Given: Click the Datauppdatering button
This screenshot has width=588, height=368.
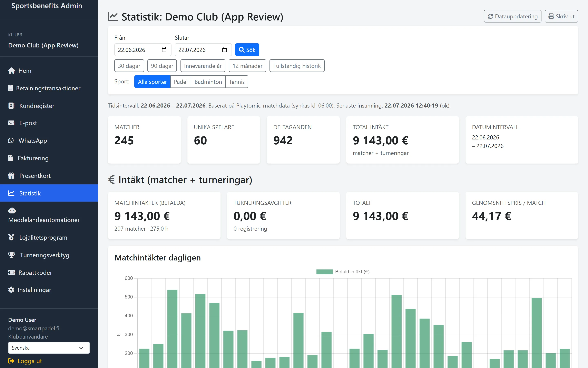Looking at the screenshot, I should [x=512, y=16].
